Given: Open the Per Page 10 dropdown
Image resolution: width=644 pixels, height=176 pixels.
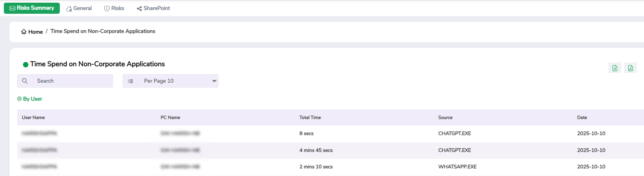Looking at the screenshot, I should click(x=178, y=81).
